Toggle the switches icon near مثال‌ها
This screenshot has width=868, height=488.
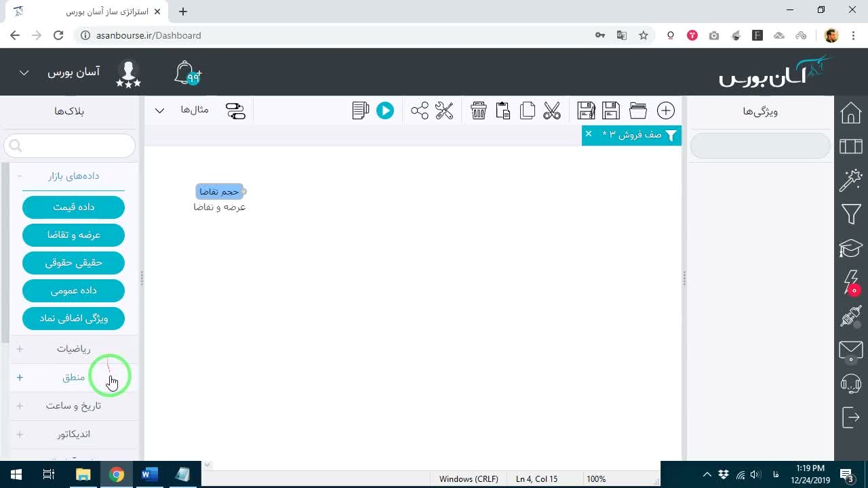point(235,110)
